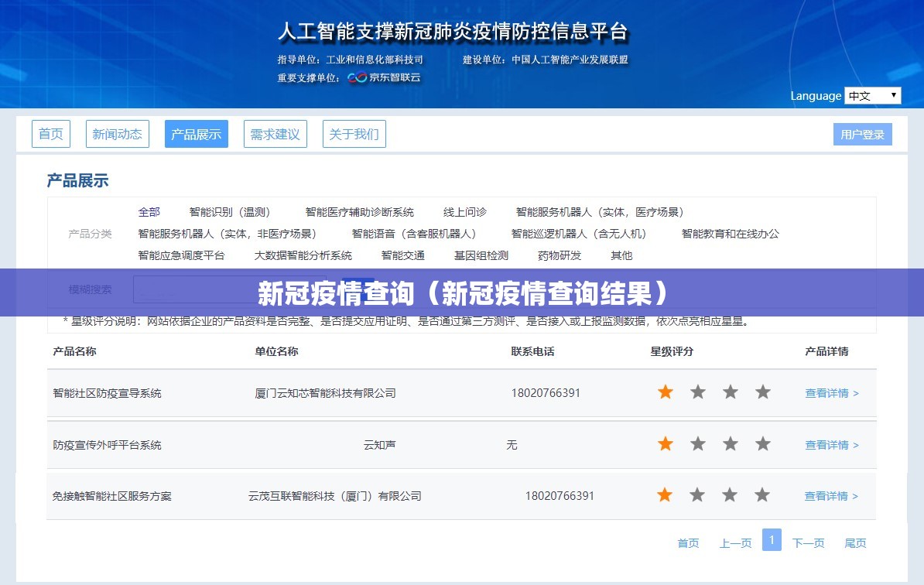Open the Language dropdown showing 中文

point(872,95)
